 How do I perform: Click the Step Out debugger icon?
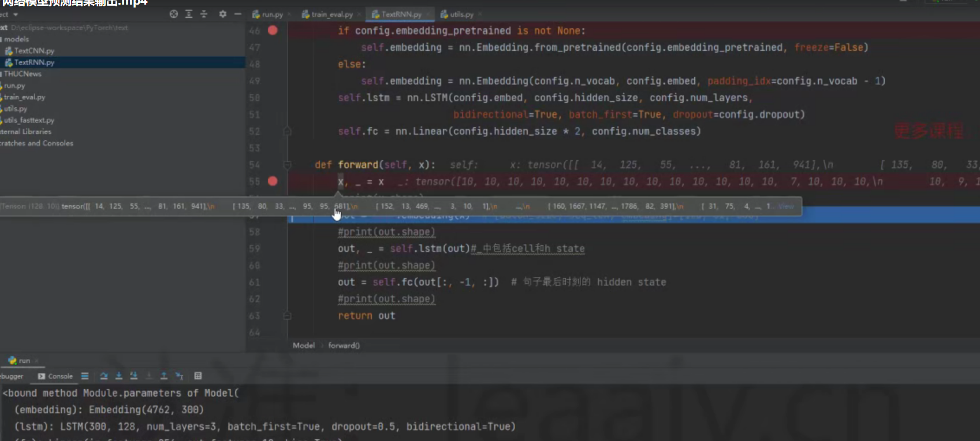pyautogui.click(x=164, y=376)
